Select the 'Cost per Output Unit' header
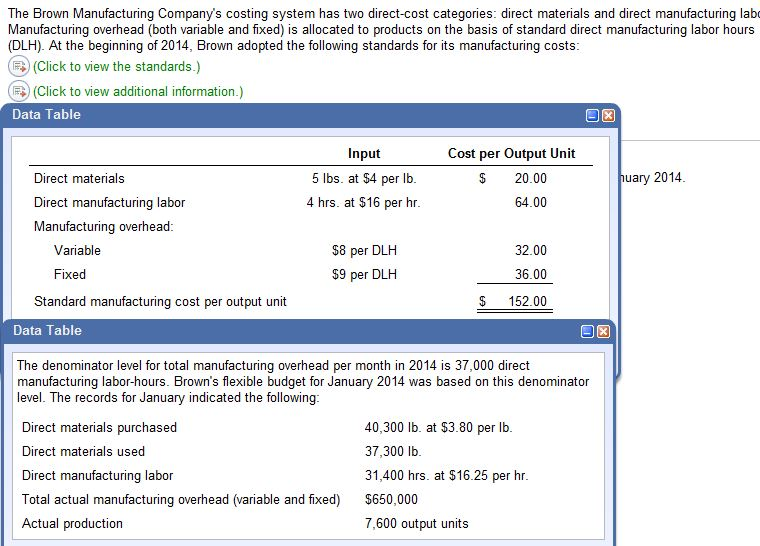The height and width of the screenshot is (546, 760). pyautogui.click(x=511, y=153)
